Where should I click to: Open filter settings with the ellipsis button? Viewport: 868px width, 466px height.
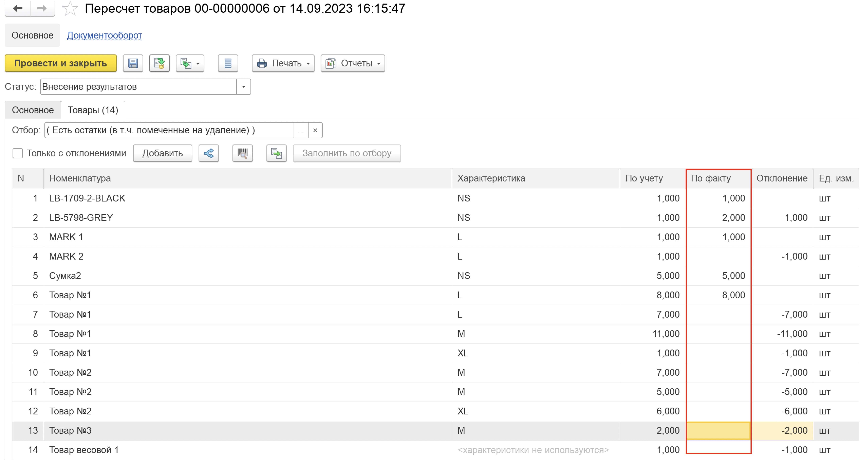301,130
